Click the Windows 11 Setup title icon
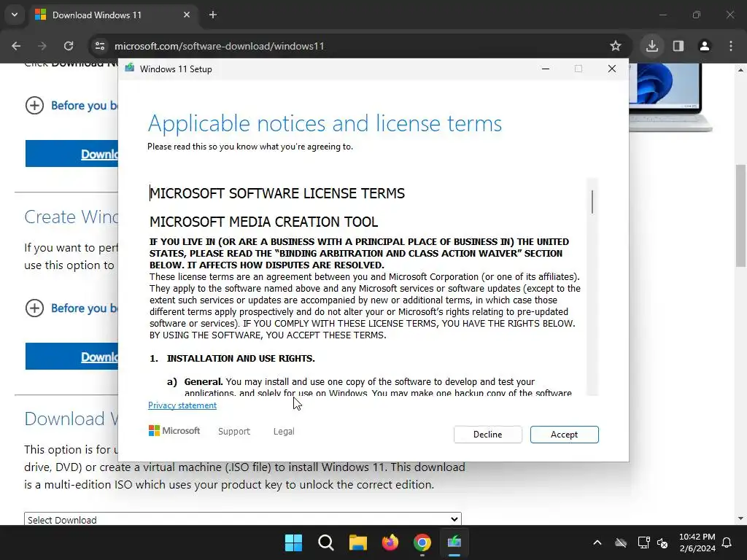Viewport: 747px width, 560px height. point(130,69)
